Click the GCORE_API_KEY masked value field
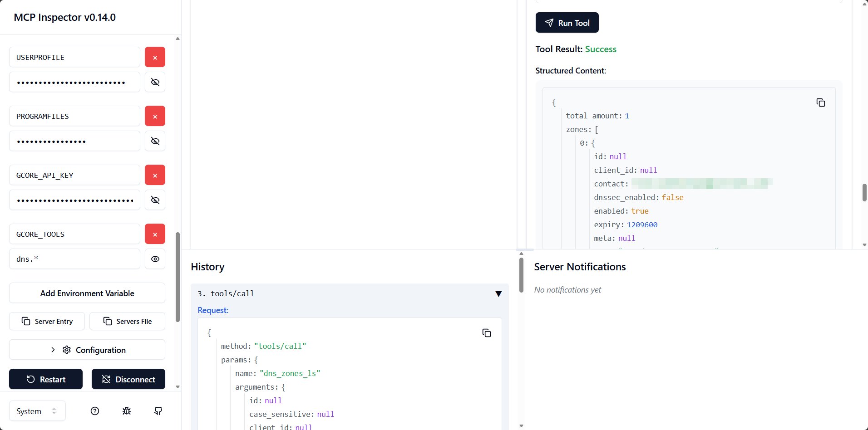The width and height of the screenshot is (868, 430). [74, 200]
